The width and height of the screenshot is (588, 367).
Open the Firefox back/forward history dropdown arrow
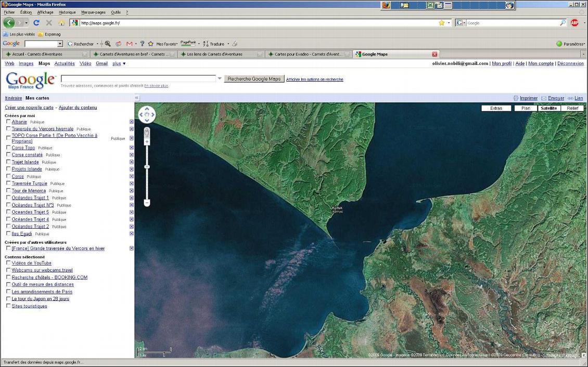click(x=26, y=23)
